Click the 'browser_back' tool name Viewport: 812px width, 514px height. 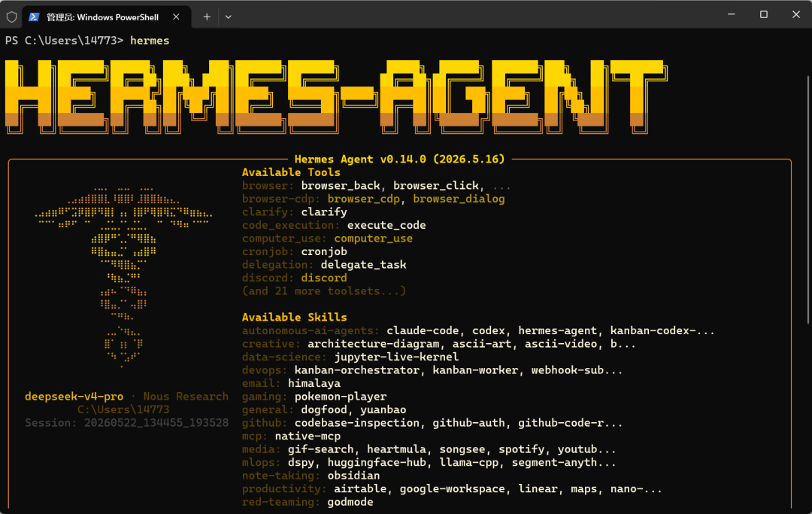pos(341,185)
